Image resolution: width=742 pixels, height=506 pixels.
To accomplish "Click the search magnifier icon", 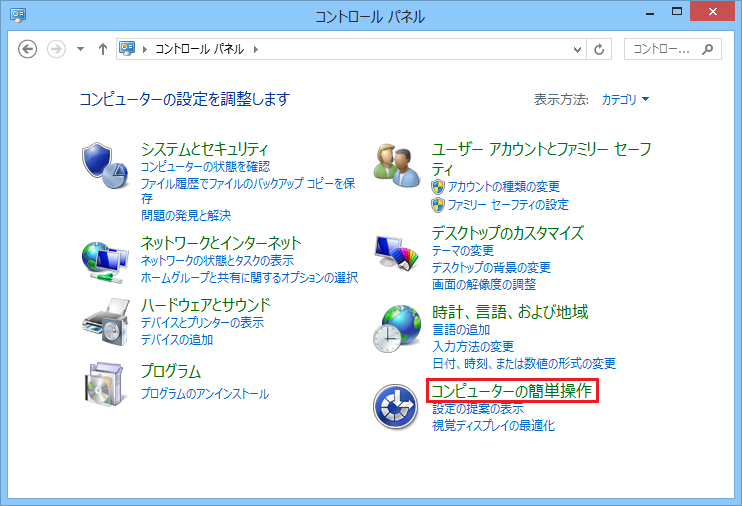I will pos(707,49).
